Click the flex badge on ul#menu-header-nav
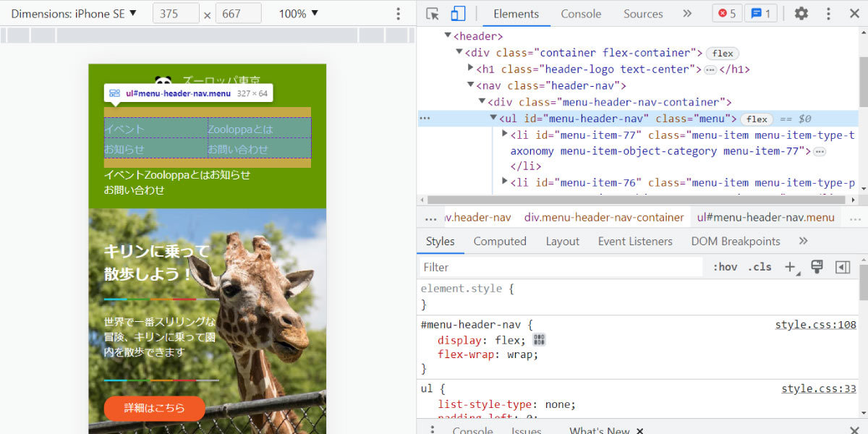The image size is (868, 434). pos(757,119)
